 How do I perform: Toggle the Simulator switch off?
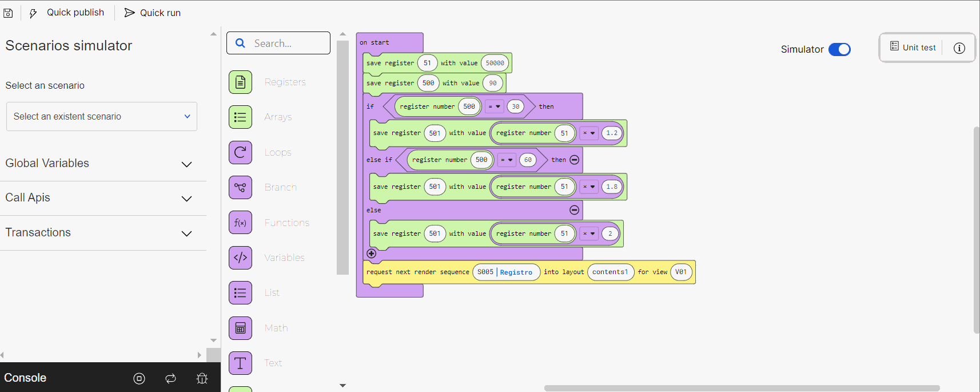[x=839, y=50]
